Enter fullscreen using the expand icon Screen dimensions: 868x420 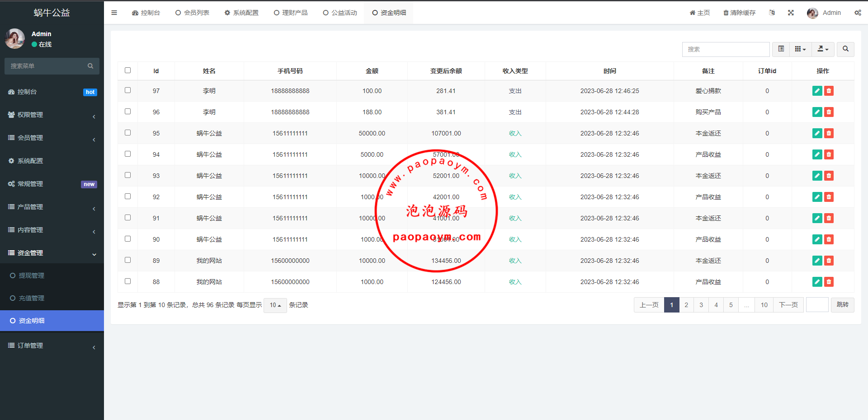tap(791, 13)
